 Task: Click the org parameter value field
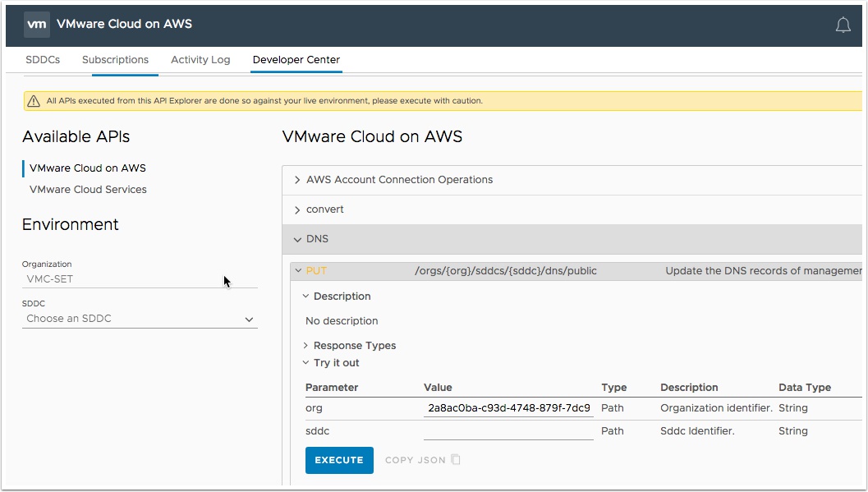pos(508,408)
